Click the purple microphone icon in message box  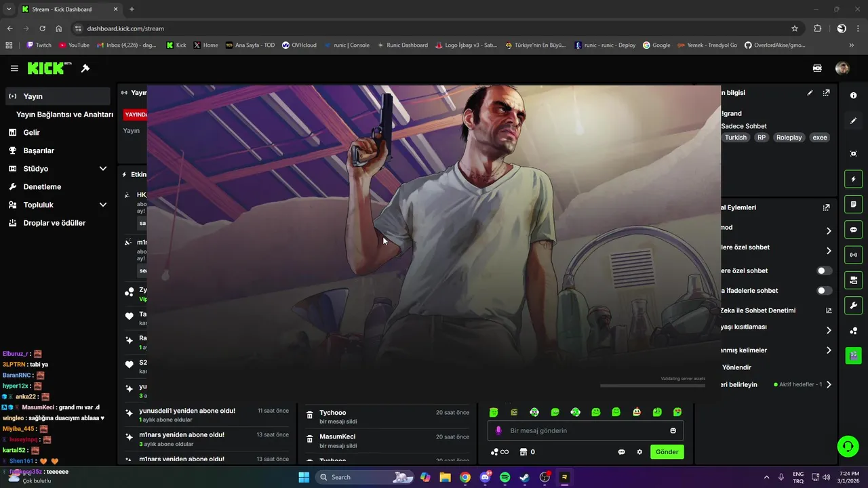tap(498, 430)
